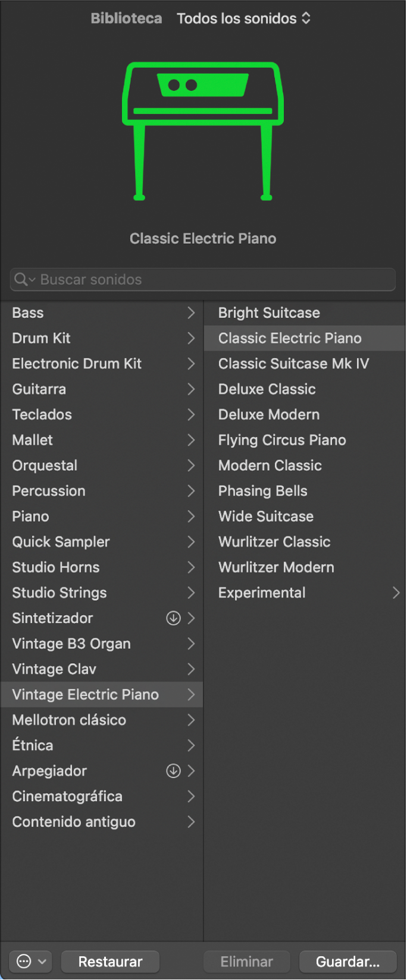The image size is (407, 980).
Task: Click the Eliminar button
Action: (x=247, y=961)
